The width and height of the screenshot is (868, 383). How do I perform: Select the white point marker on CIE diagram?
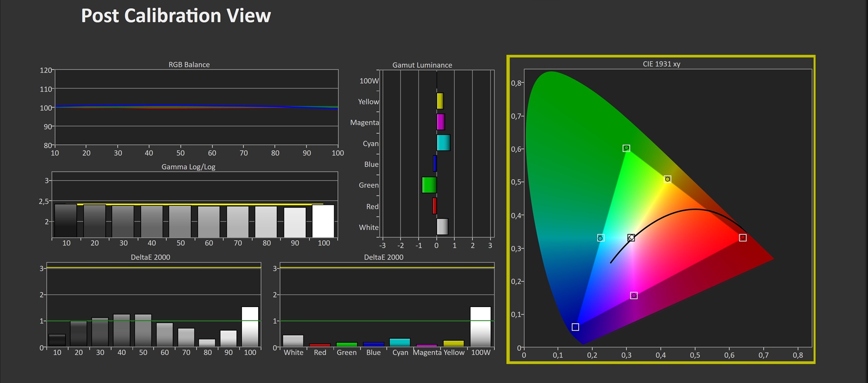pos(631,237)
